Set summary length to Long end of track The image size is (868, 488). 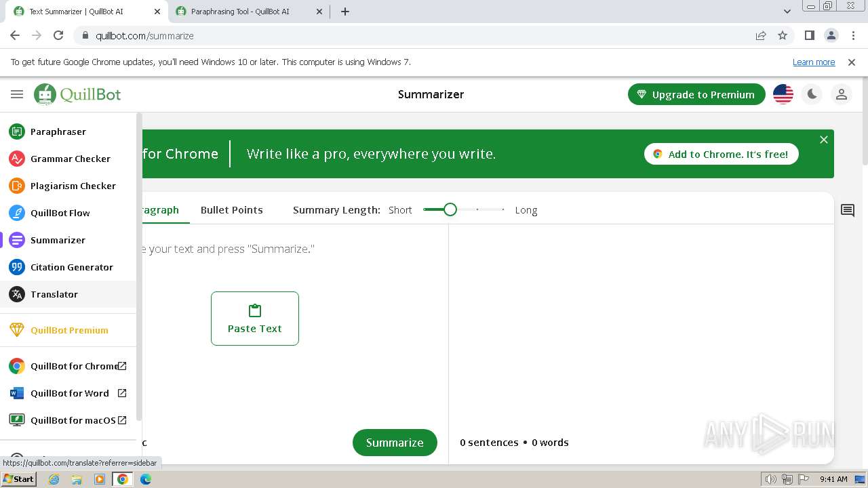click(503, 209)
